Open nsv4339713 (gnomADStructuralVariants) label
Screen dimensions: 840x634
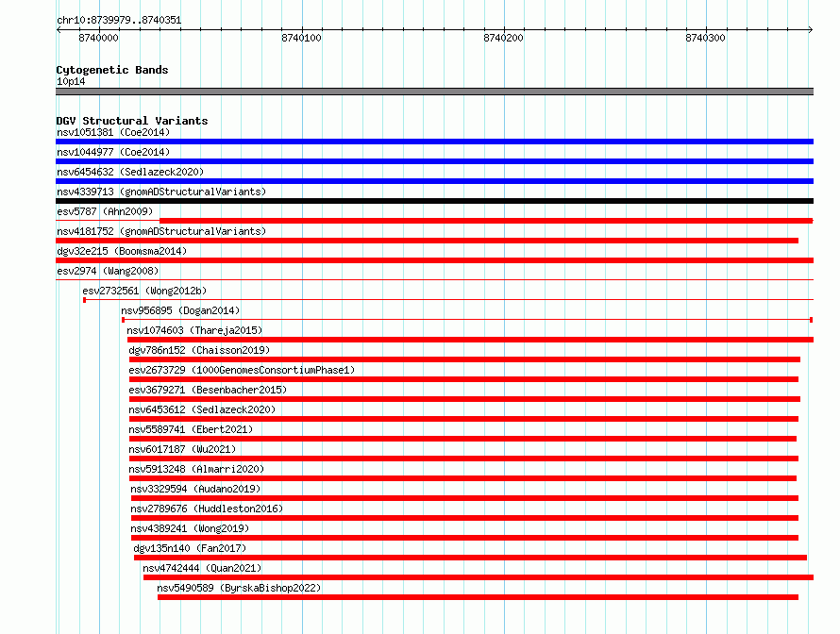point(161,192)
